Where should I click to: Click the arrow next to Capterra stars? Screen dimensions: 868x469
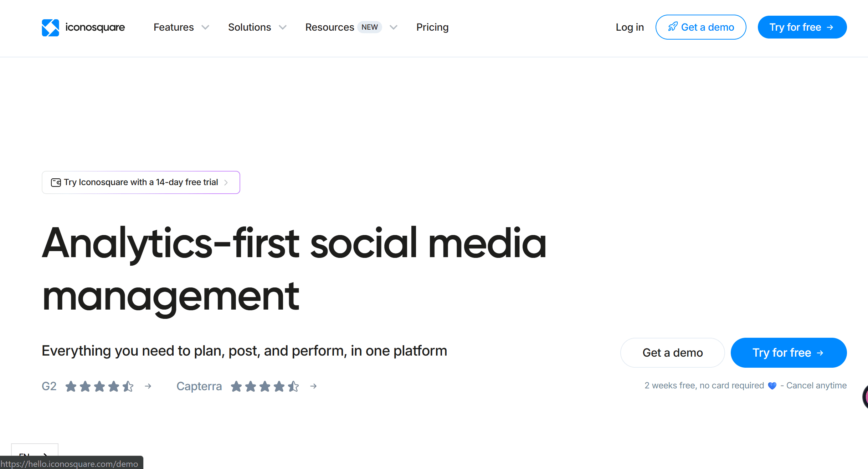pyautogui.click(x=313, y=386)
